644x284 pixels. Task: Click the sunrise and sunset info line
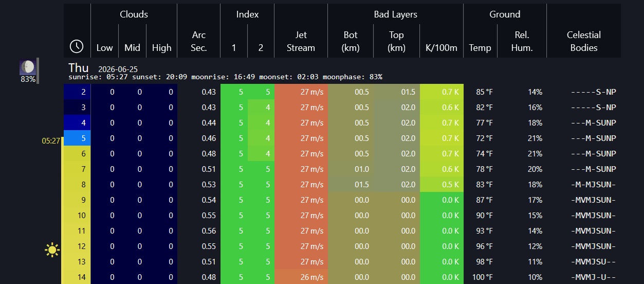pyautogui.click(x=225, y=77)
